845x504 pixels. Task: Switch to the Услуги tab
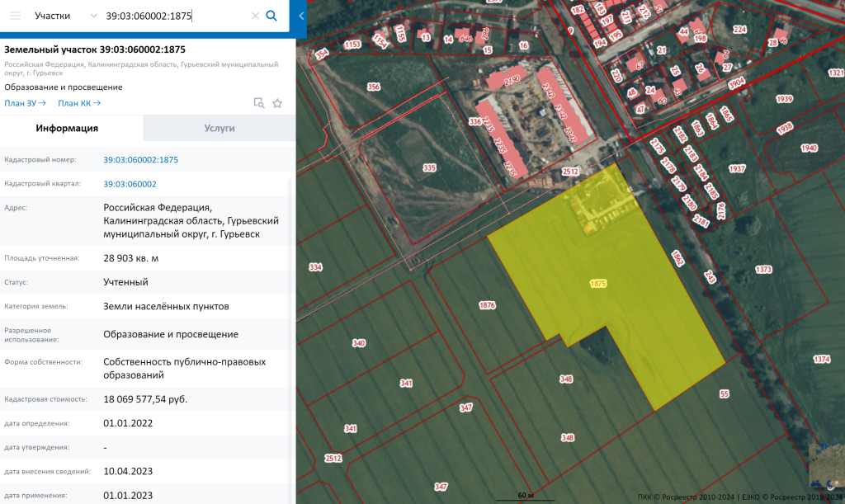[x=220, y=128]
